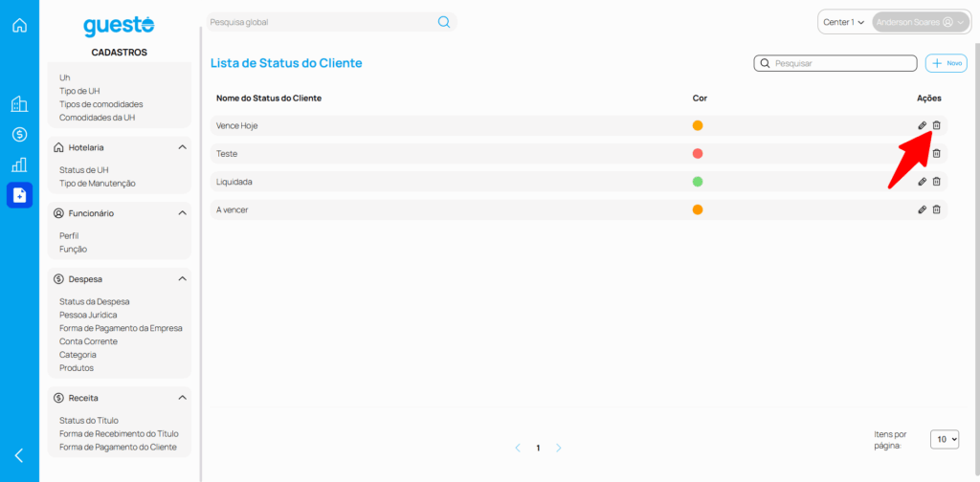Image resolution: width=980 pixels, height=482 pixels.
Task: Click the red color dot for Teste
Action: point(698,153)
